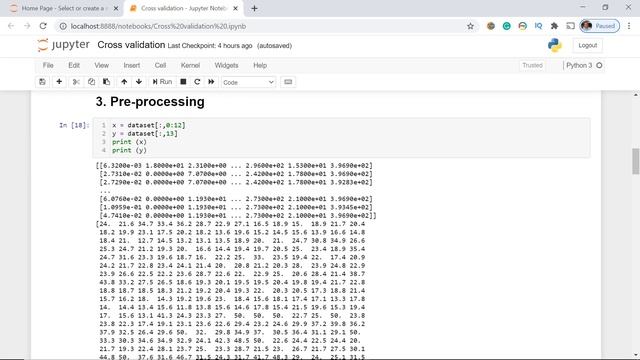Go back in browser history
640x360 pixels.
click(11, 26)
